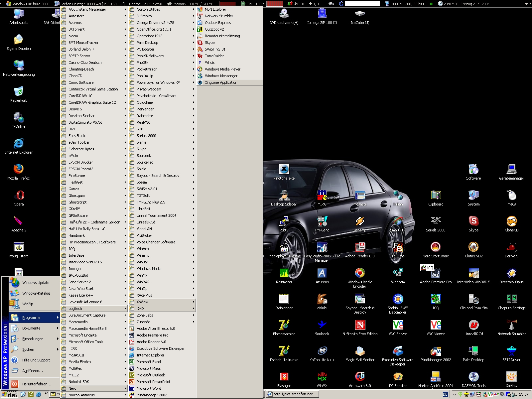The height and width of the screenshot is (399, 532).
Task: Launch Xingtone Application from the menu
Action: pos(229,82)
